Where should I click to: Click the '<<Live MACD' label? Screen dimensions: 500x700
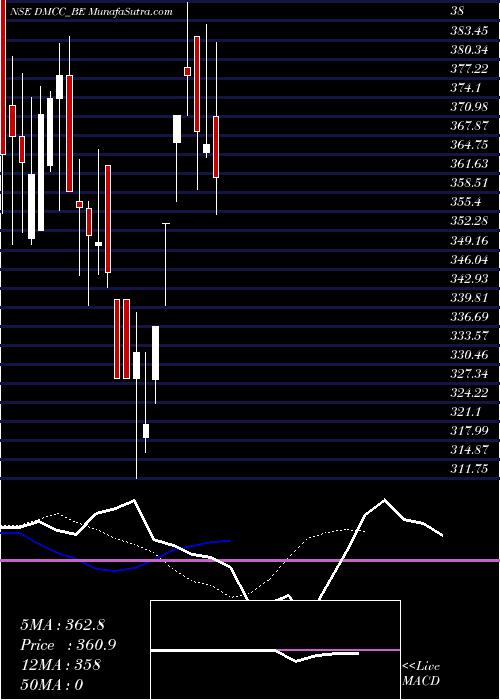click(421, 674)
